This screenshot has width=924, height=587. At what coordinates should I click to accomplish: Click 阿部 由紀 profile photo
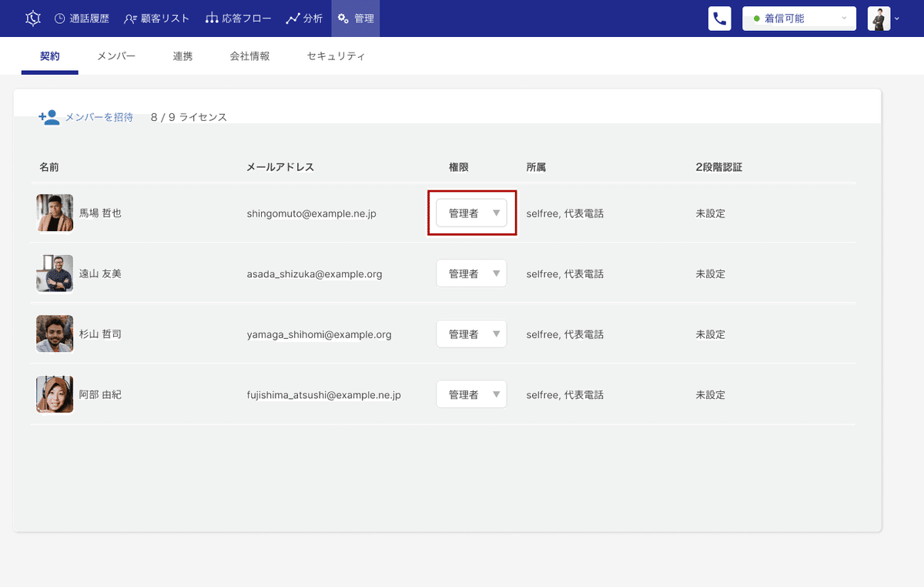pyautogui.click(x=55, y=394)
